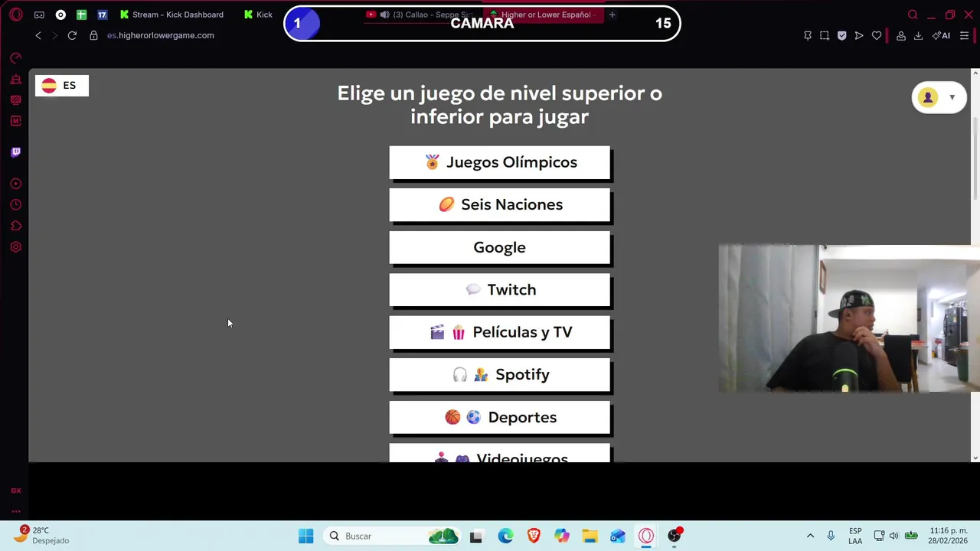This screenshot has width=980, height=551.
Task: Open Brave browser from the taskbar
Action: pos(534,536)
